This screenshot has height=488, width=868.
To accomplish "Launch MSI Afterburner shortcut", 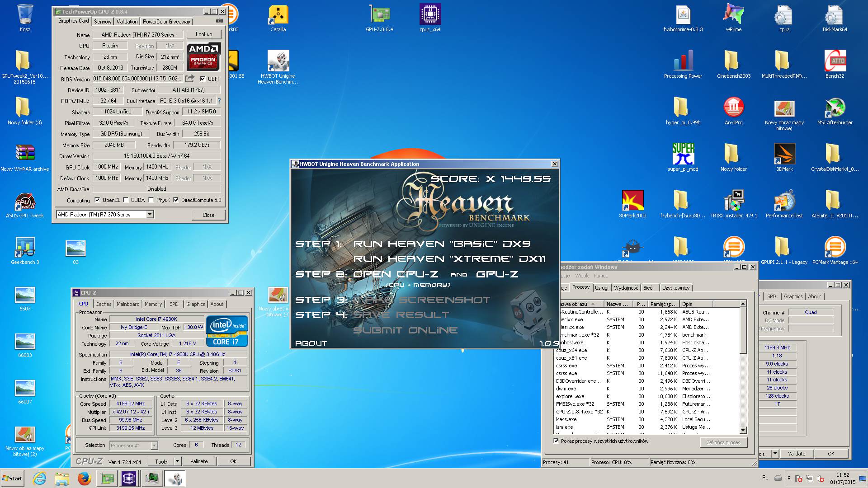I will (x=835, y=111).
